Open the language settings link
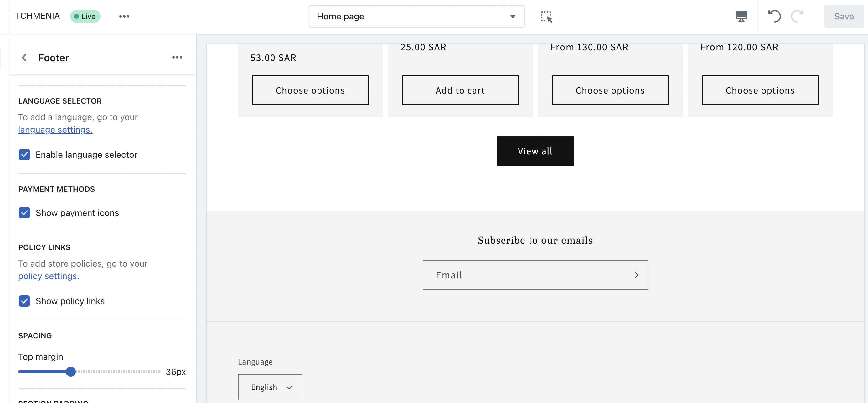This screenshot has height=403, width=868. 55,130
